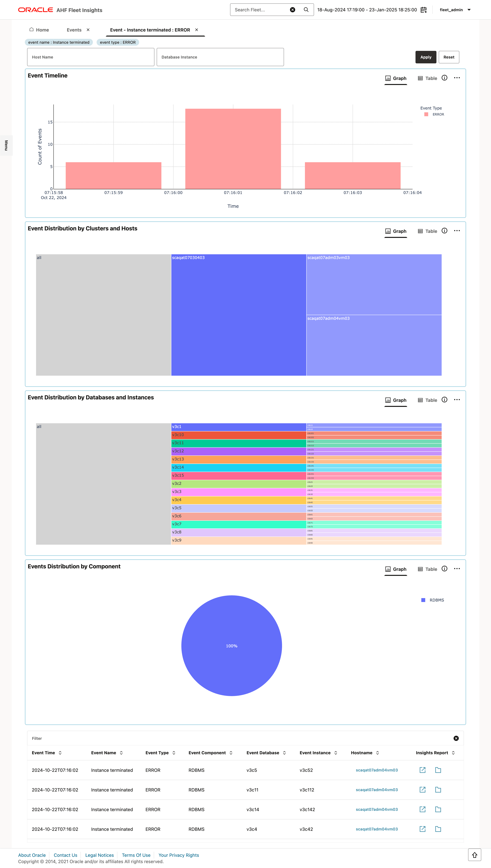Viewport: 491px width, 868px height.
Task: Select Graph view for Component distribution
Action: (x=396, y=569)
